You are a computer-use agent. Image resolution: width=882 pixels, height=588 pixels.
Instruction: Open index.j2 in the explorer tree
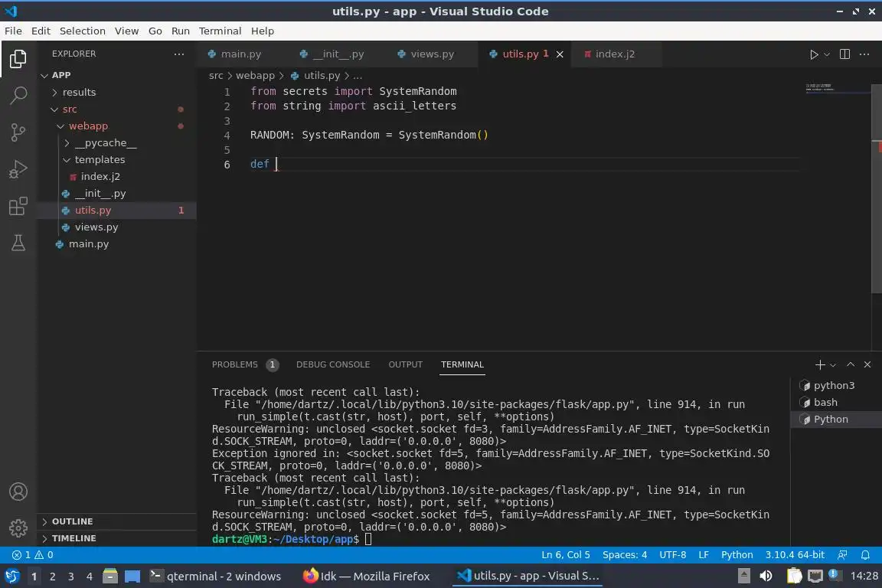pos(117,176)
